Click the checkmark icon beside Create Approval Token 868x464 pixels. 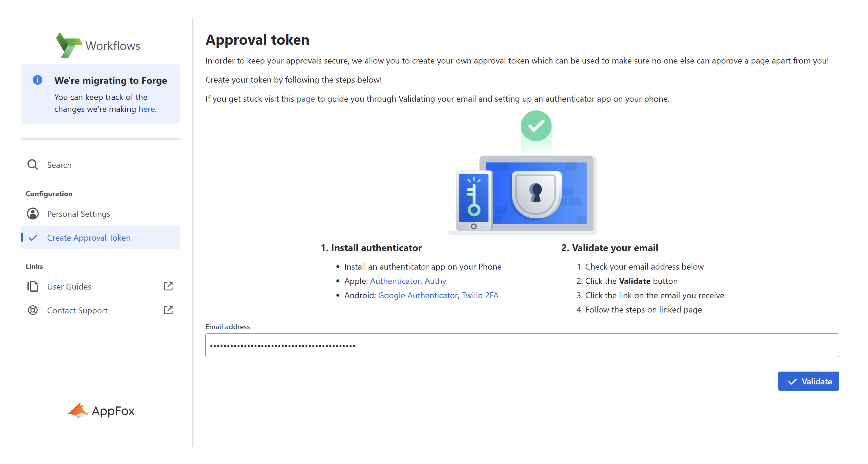pyautogui.click(x=33, y=237)
